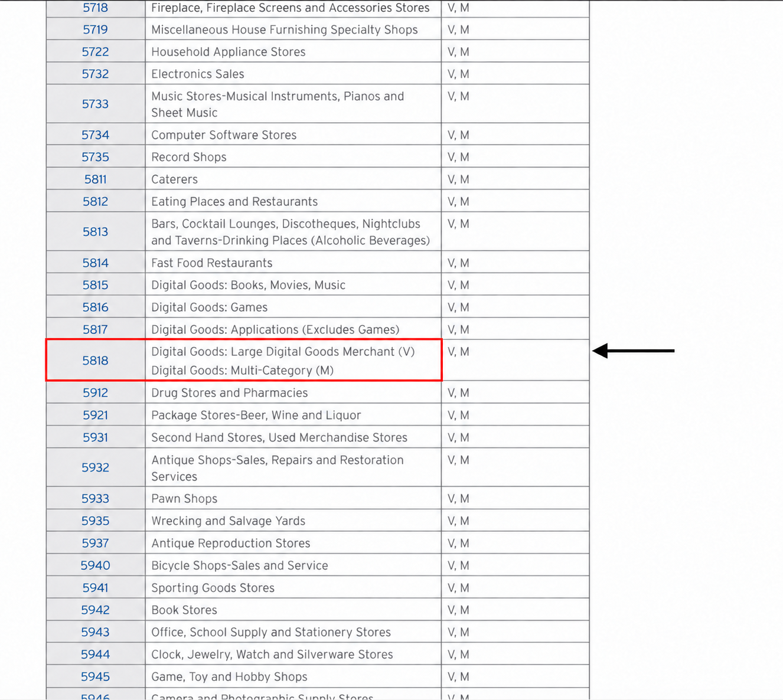Screen dimensions: 783x700
Task: Open code 5943 link
Action: 95,632
